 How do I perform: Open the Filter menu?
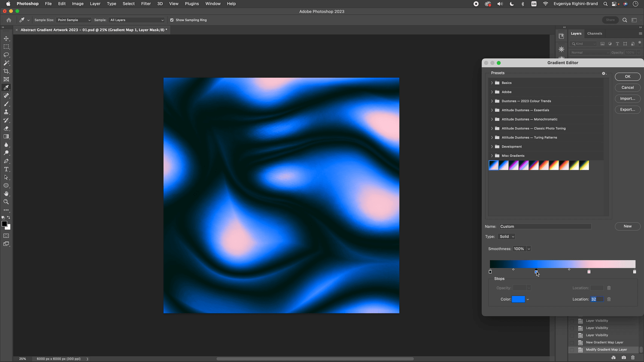point(146,3)
